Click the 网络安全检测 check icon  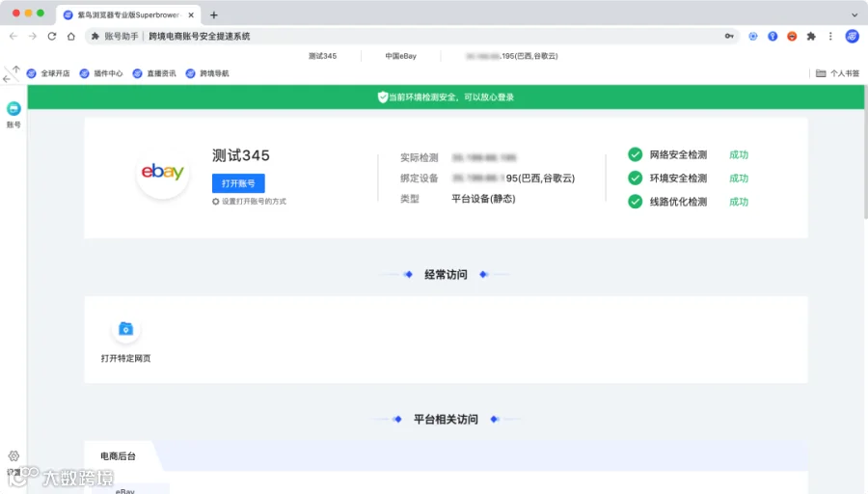[635, 154]
